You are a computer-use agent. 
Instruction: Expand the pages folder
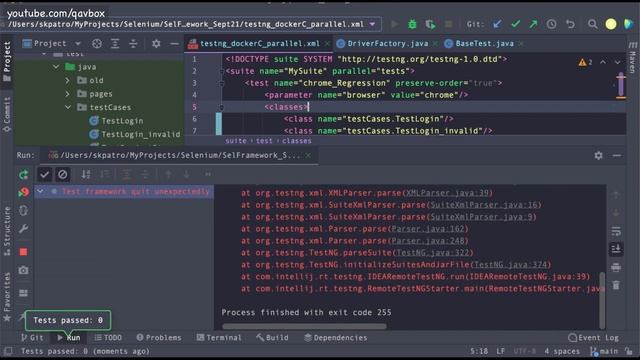pos(67,94)
